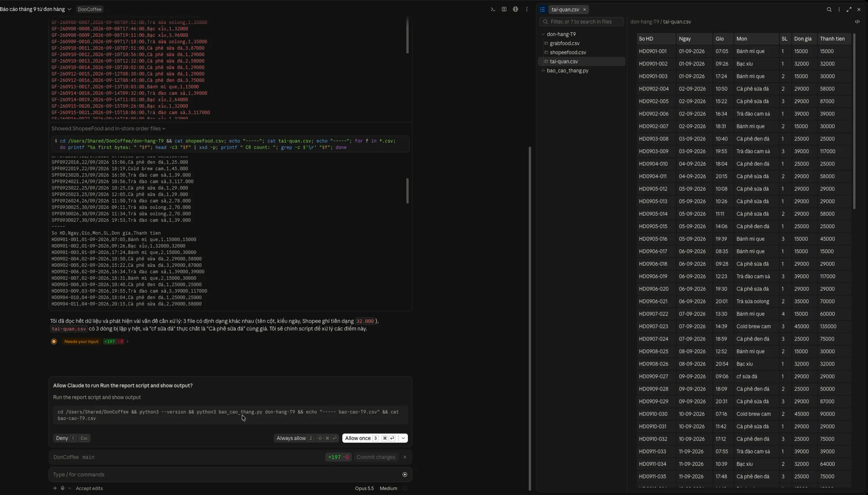Toggle the Accept edits mode

tap(89, 488)
